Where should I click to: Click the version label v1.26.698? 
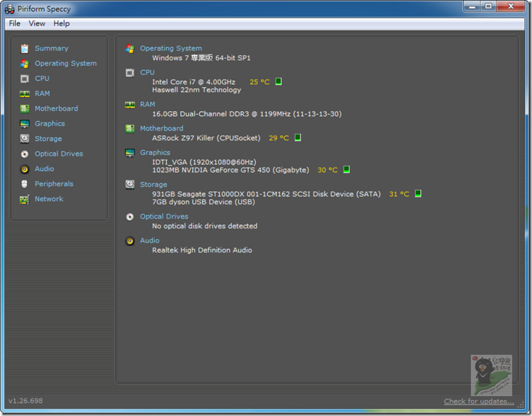coord(25,401)
